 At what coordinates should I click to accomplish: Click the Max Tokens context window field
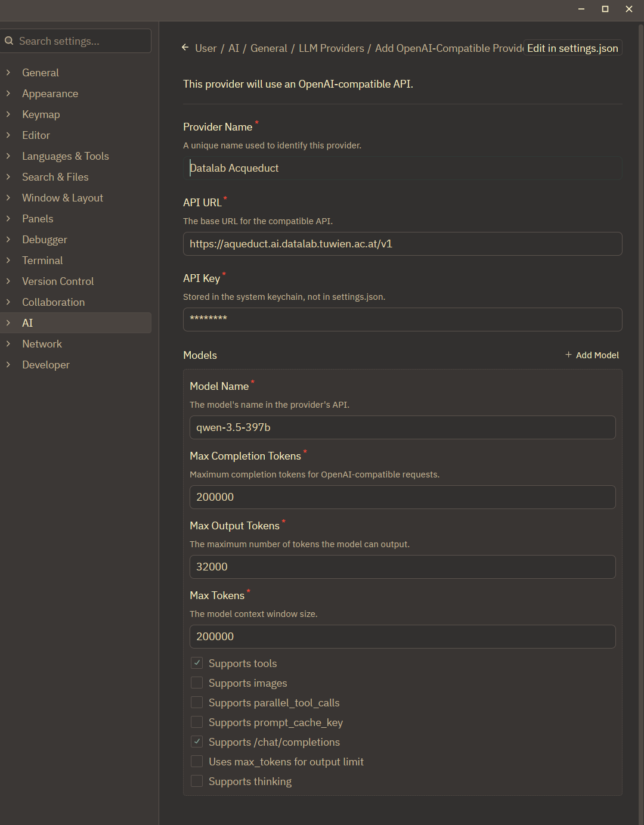click(402, 637)
